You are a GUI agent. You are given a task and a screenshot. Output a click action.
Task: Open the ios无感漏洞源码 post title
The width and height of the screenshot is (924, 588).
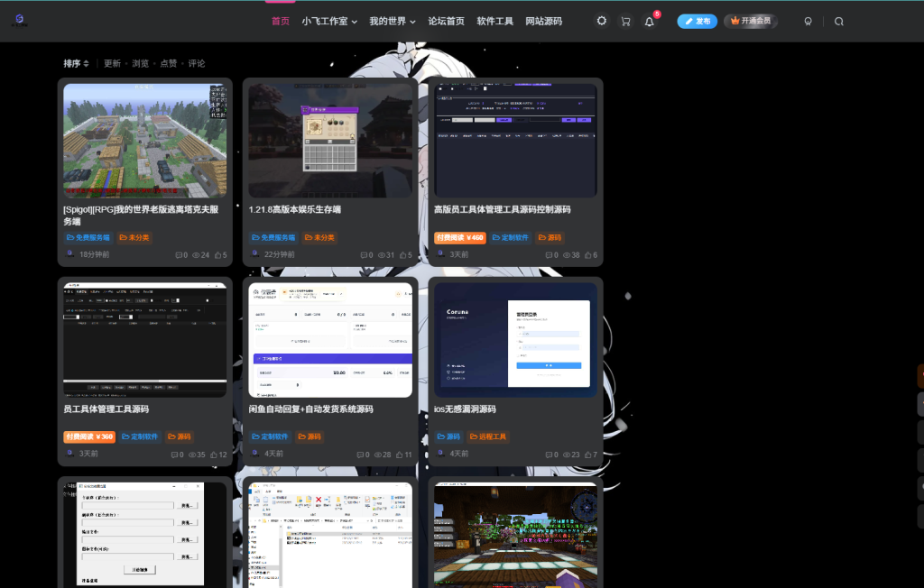[465, 409]
